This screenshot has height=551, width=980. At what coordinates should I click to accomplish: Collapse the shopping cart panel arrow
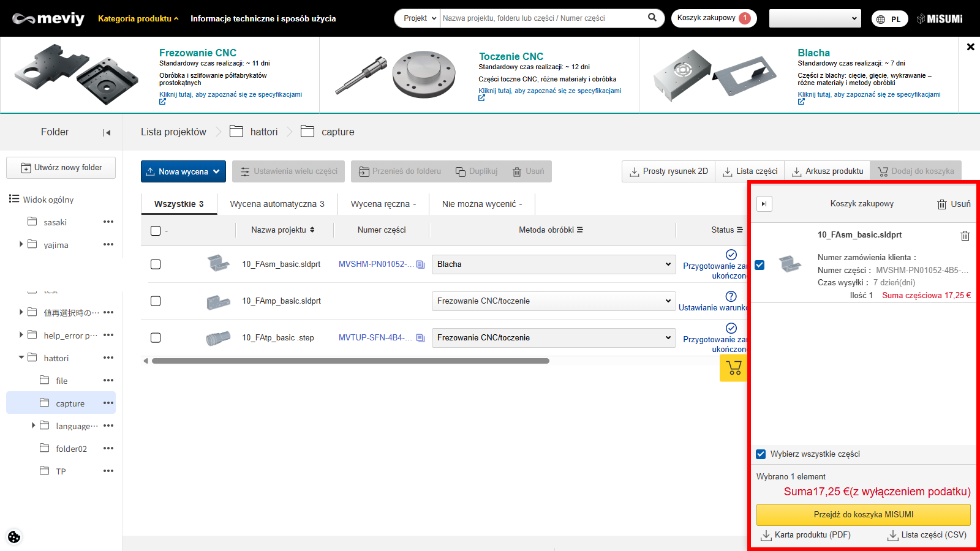click(x=764, y=204)
